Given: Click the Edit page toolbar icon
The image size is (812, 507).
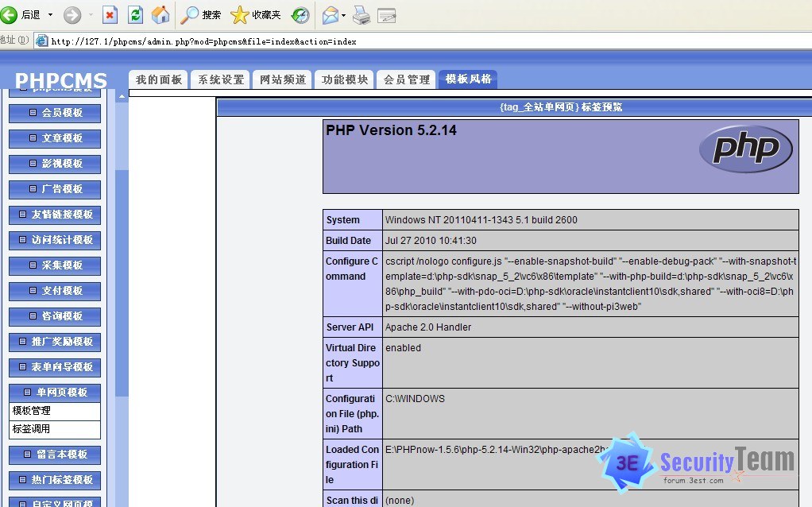Looking at the screenshot, I should point(386,16).
